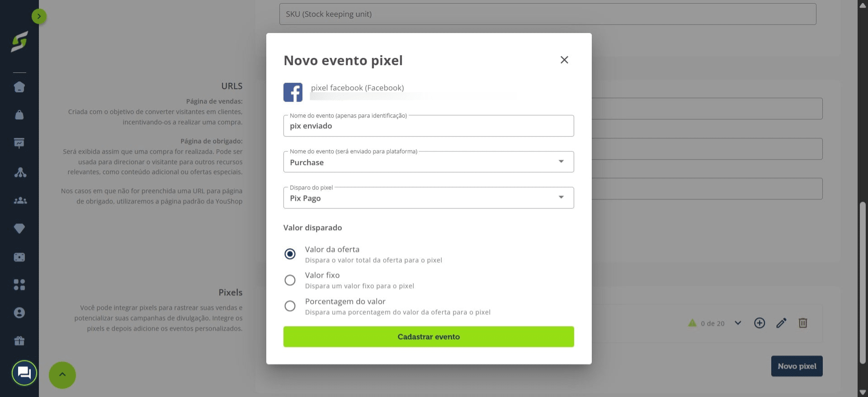Open the Purchase event name dropdown
868x397 pixels.
pyautogui.click(x=429, y=162)
